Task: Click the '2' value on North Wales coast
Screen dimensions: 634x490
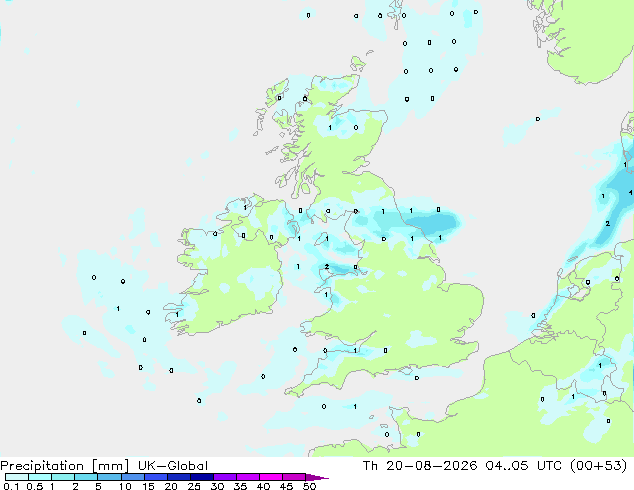Action: (x=327, y=267)
